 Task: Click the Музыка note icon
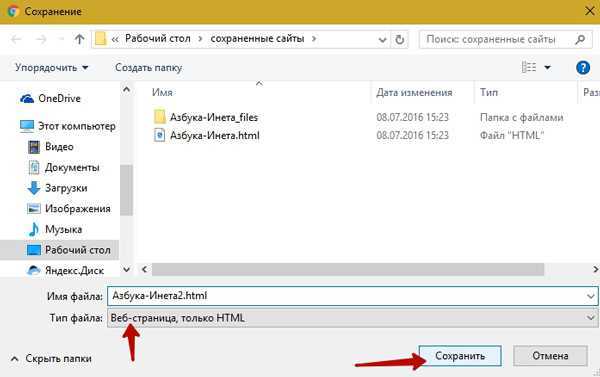(x=34, y=229)
